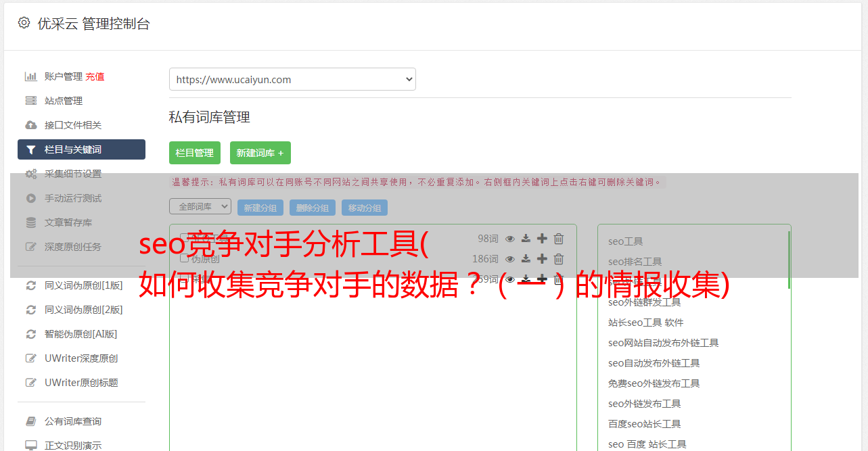868x451 pixels.
Task: Select the keyword '免费seo外链发布工具'
Action: [654, 383]
